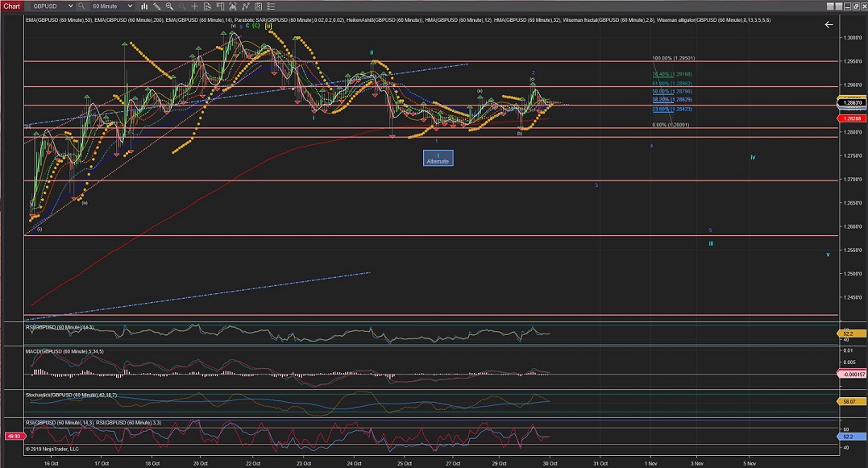
Task: Open the bar type chart style icon
Action: tap(144, 6)
